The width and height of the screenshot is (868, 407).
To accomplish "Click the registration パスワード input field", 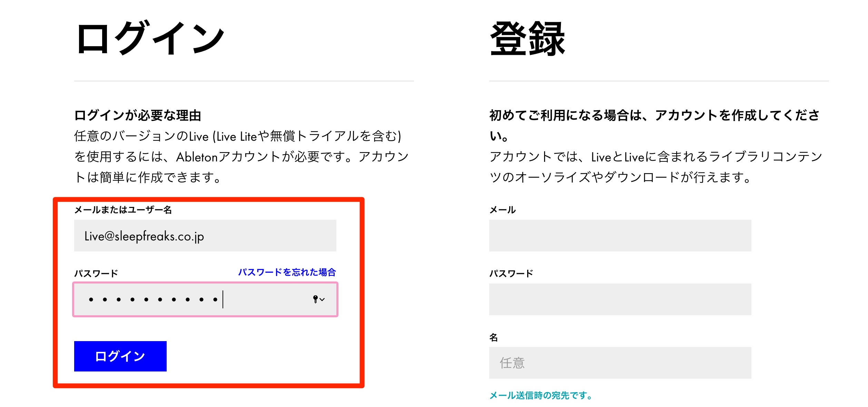I will pos(620,299).
